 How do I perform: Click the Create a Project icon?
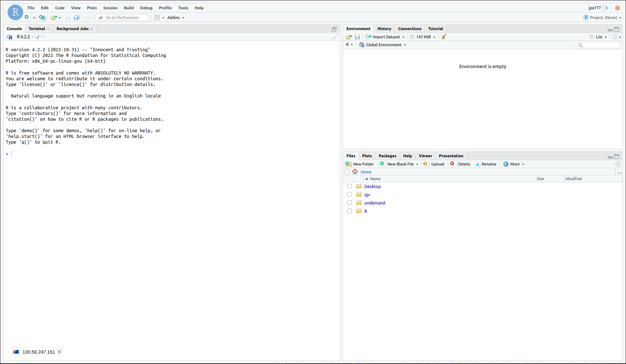pos(42,17)
